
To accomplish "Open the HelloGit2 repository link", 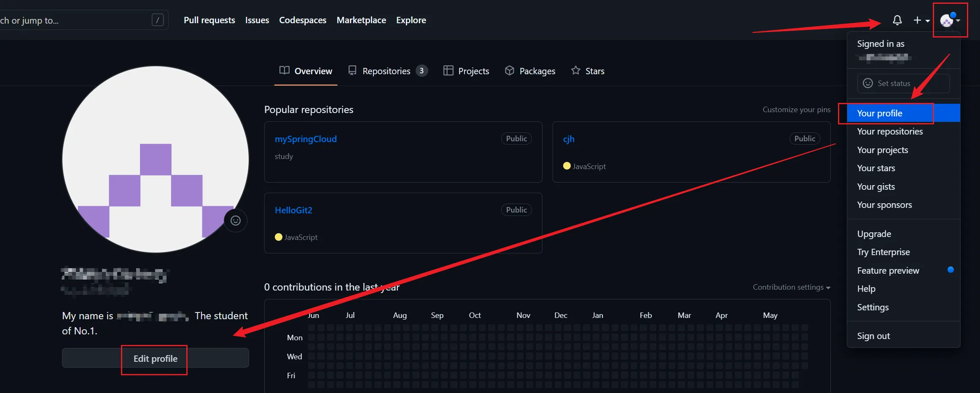I will [x=293, y=210].
